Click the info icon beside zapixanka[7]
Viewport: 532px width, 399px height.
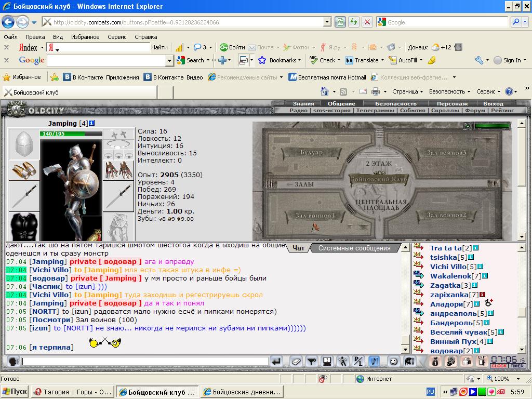coord(482,295)
